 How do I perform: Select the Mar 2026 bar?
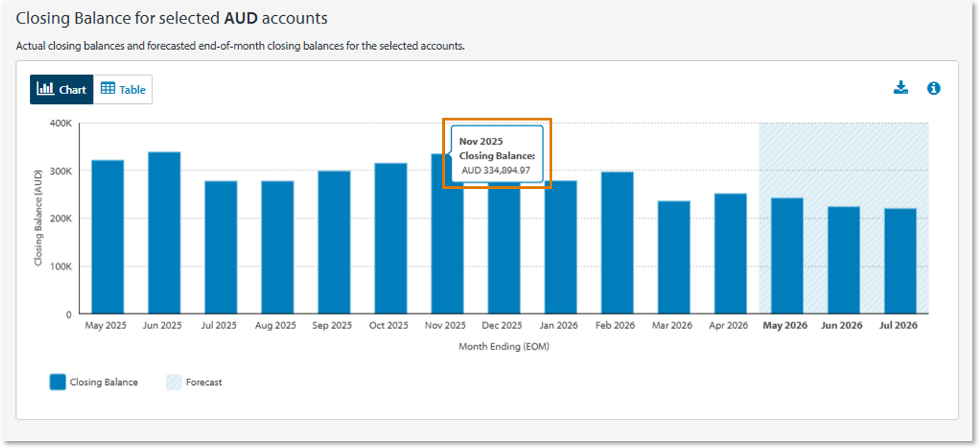pos(674,258)
